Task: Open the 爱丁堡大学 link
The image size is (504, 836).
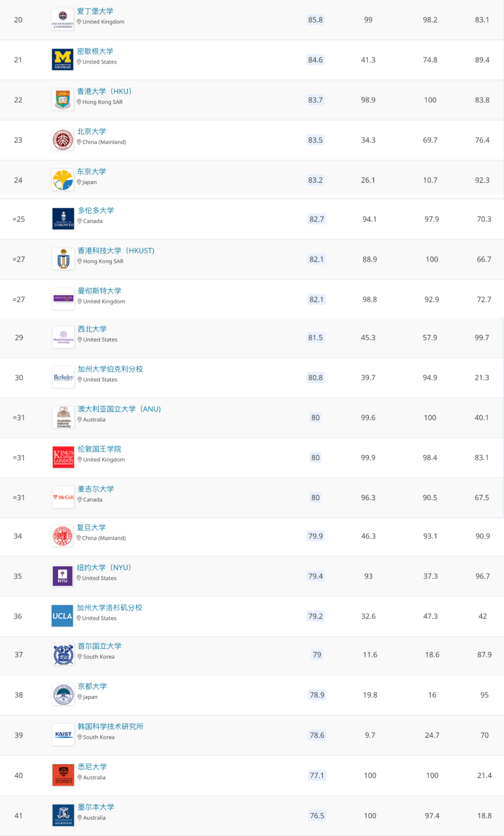Action: tap(95, 11)
